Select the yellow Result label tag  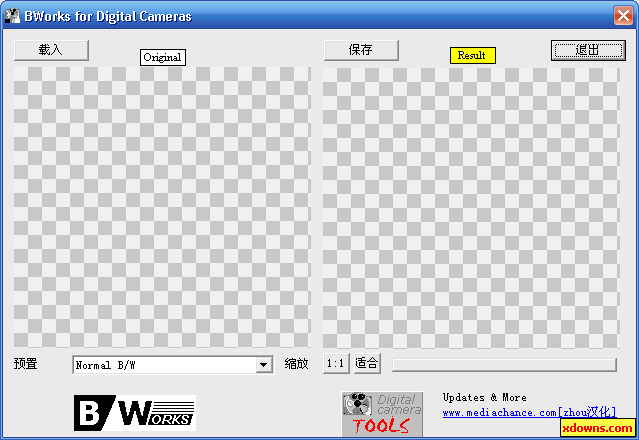coord(473,55)
